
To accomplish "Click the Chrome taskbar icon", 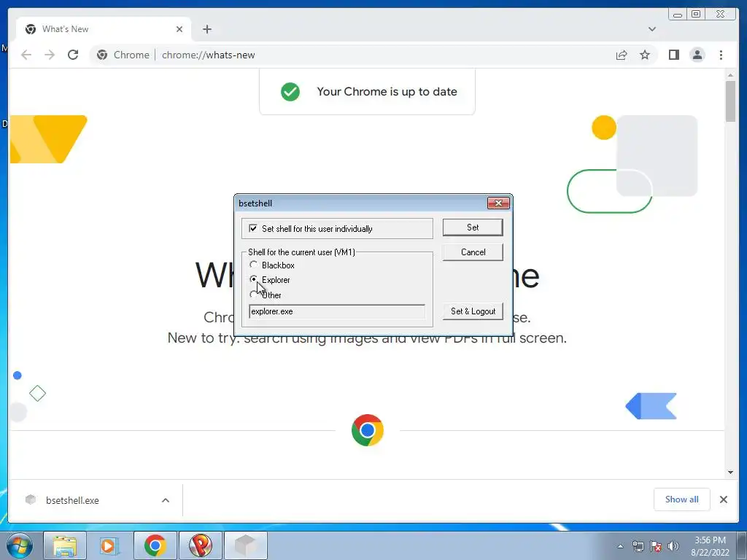I will [x=155, y=545].
